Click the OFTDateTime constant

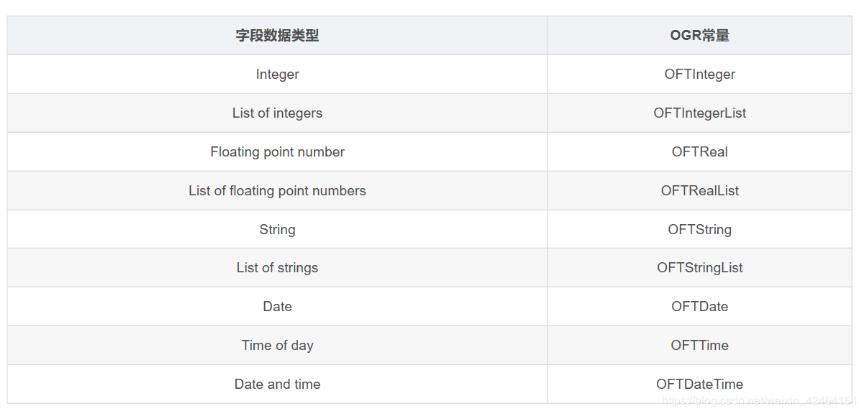pyautogui.click(x=699, y=384)
